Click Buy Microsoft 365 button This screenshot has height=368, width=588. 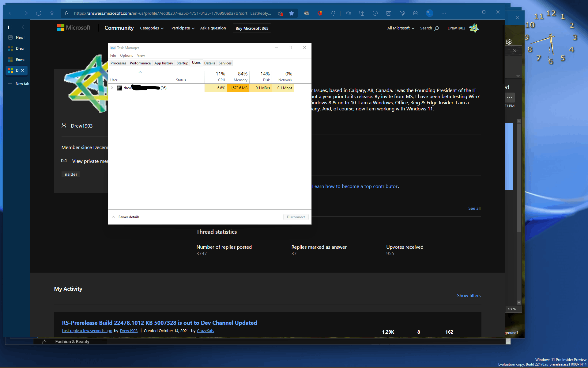(252, 28)
